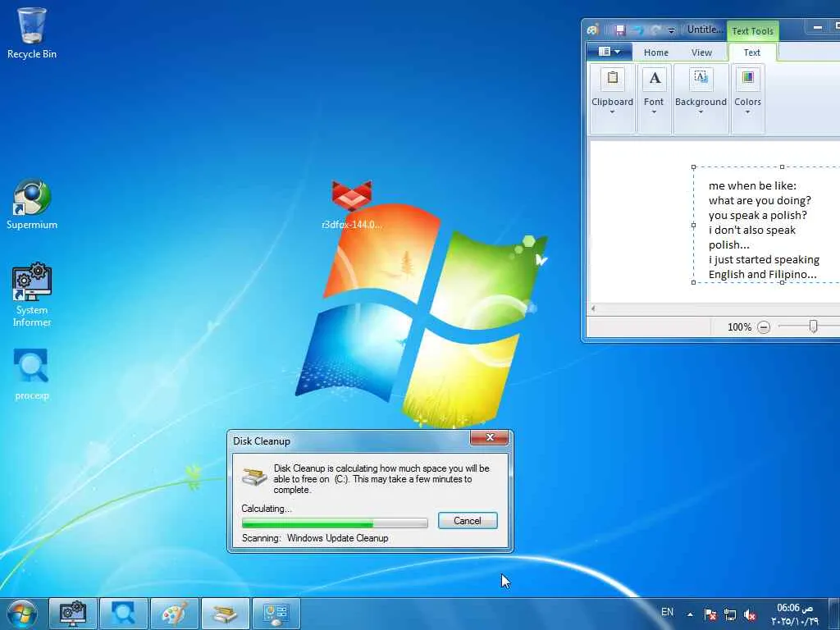This screenshot has height=630, width=840.
Task: Open Customize Quick Access Toolbar dropdown in Paint
Action: 671,30
